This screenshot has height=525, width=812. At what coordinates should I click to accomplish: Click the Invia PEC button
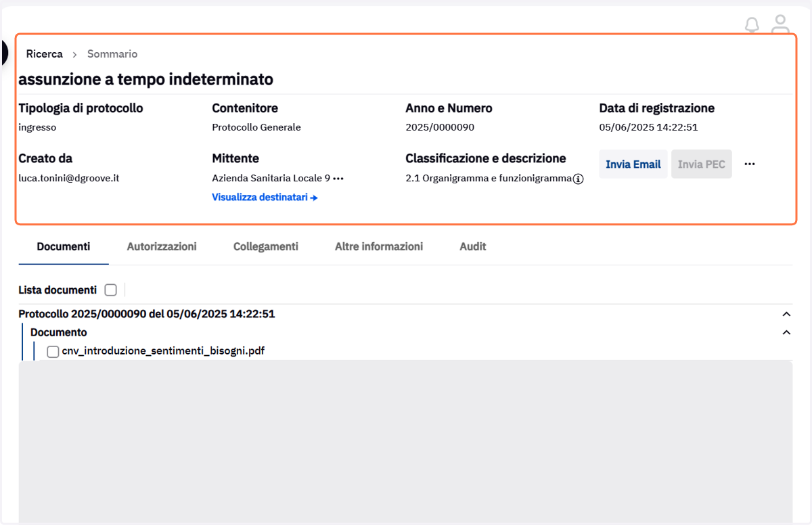click(702, 164)
